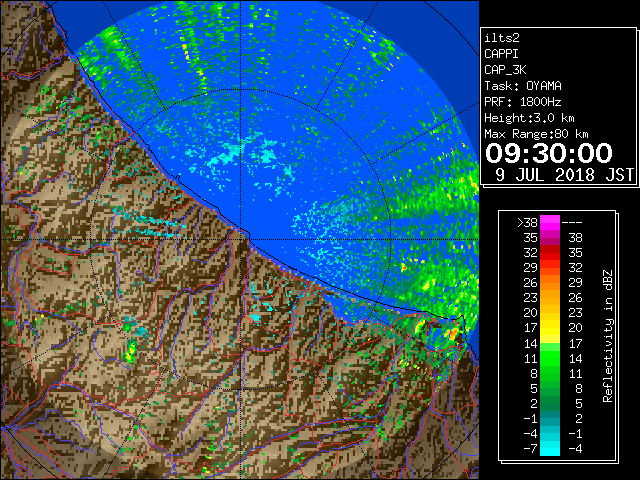640x480 pixels.
Task: Select the date '9 JUL 2018 JST'
Action: pos(564,175)
